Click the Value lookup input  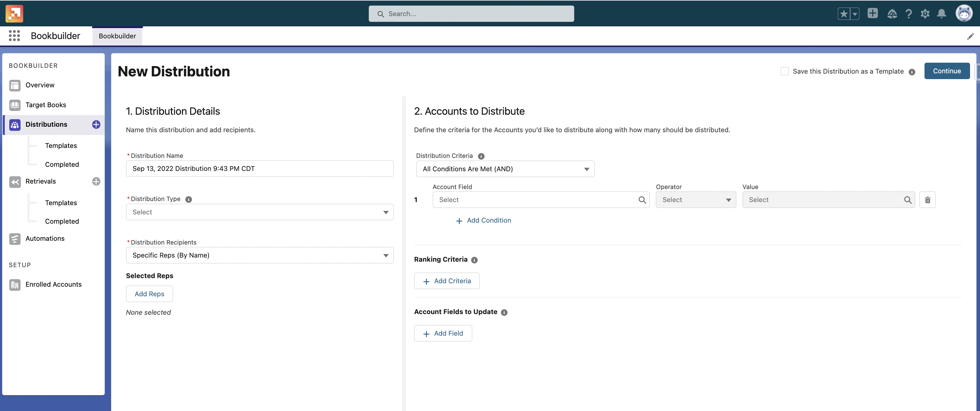828,200
